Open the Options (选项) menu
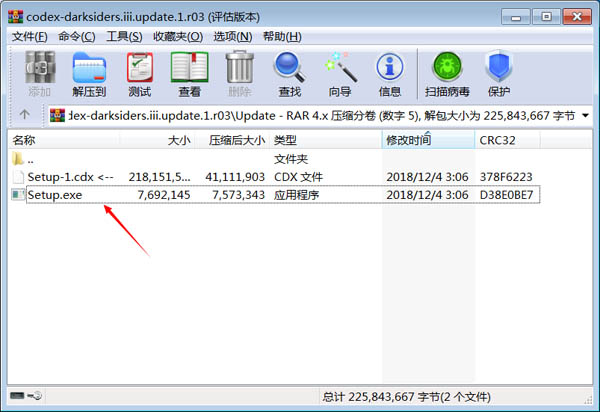The image size is (600, 412). point(233,37)
